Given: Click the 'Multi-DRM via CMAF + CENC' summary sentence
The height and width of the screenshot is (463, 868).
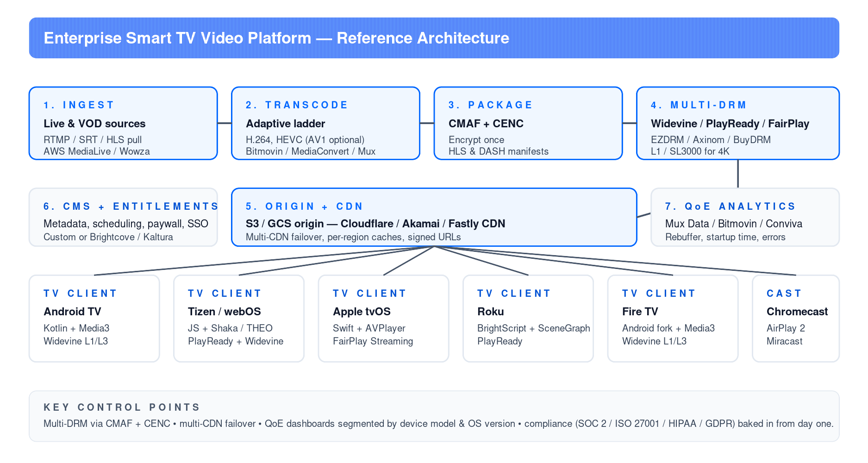Looking at the screenshot, I should tap(438, 424).
